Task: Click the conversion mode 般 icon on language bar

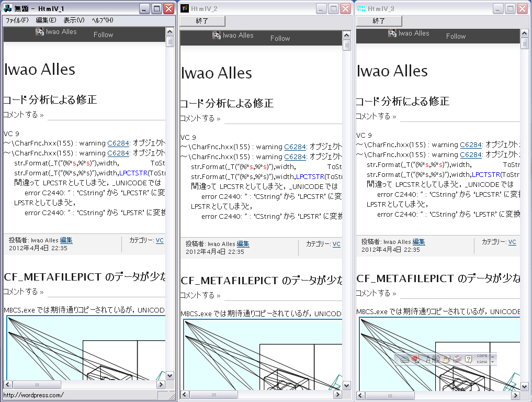Action: click(436, 359)
